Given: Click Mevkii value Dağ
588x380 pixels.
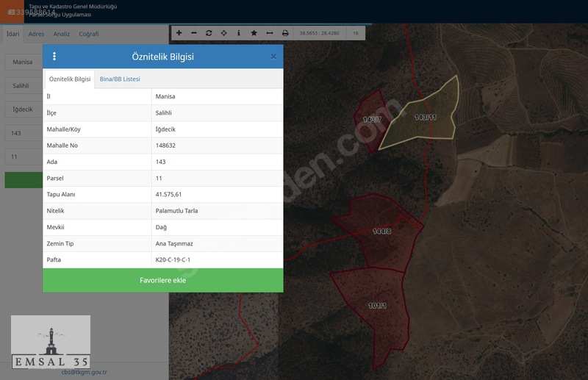Looking at the screenshot, I should [161, 227].
